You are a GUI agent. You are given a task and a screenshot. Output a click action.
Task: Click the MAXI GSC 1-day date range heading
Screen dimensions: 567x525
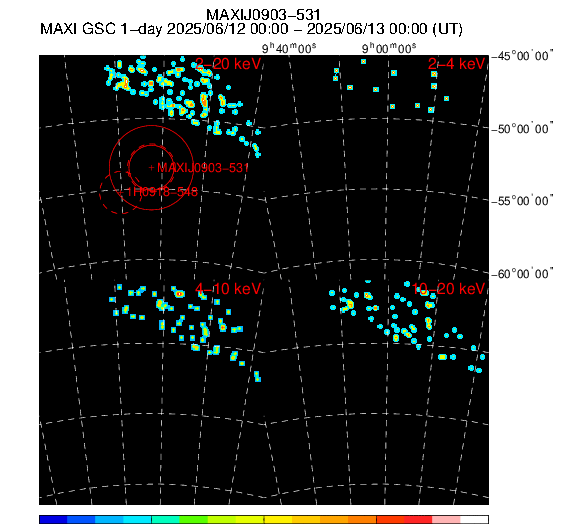click(x=251, y=29)
